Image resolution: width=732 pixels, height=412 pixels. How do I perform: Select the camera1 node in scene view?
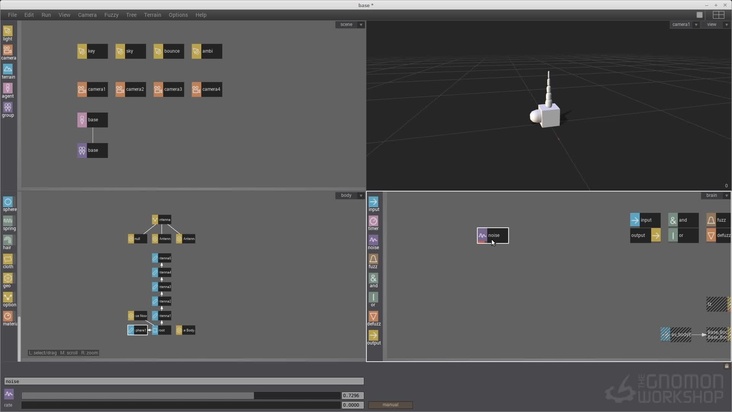point(92,89)
